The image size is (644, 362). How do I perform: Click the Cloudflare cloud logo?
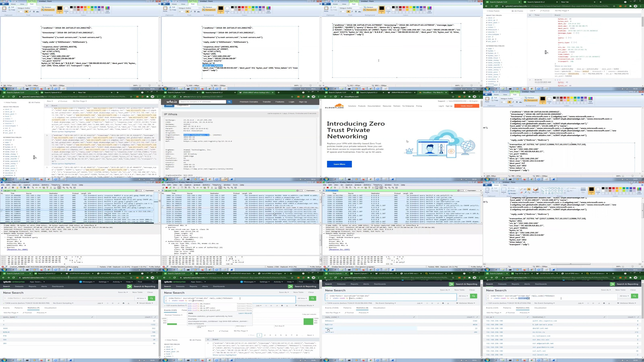334,106
